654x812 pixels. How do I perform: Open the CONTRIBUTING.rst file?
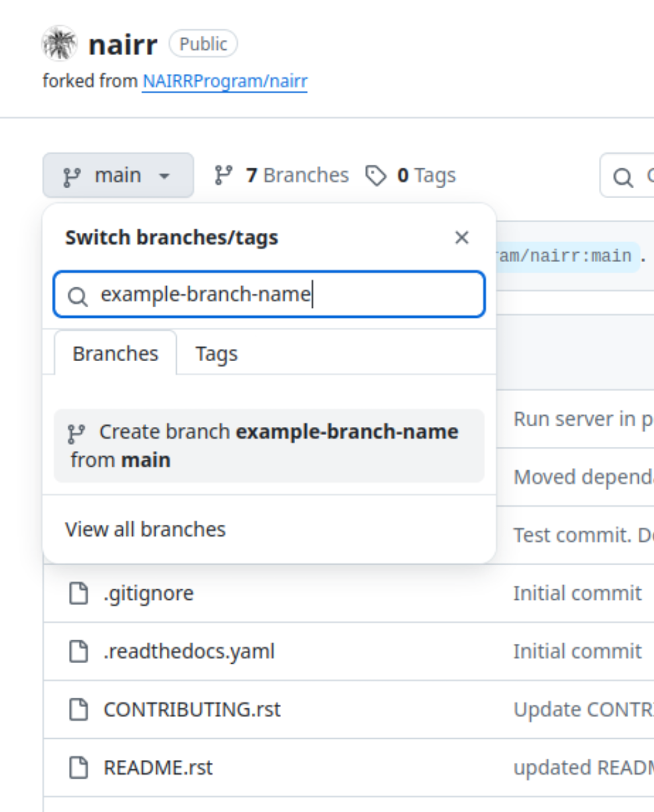(192, 710)
